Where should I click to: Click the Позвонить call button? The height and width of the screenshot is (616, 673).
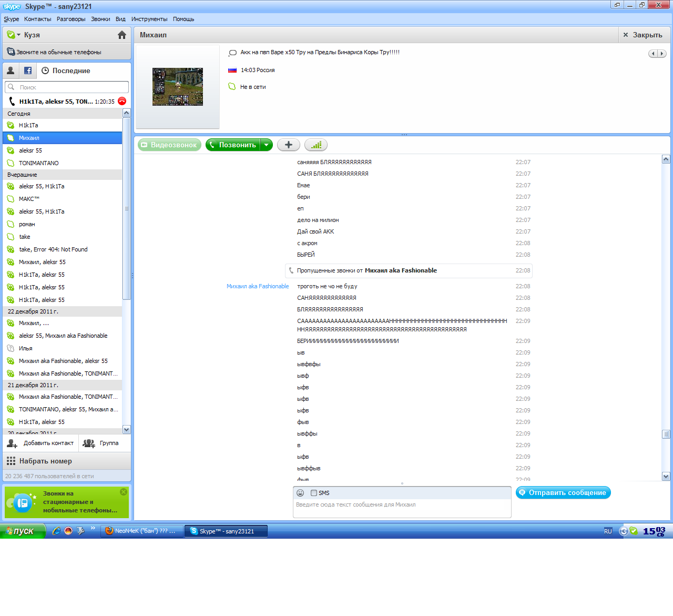pos(233,145)
